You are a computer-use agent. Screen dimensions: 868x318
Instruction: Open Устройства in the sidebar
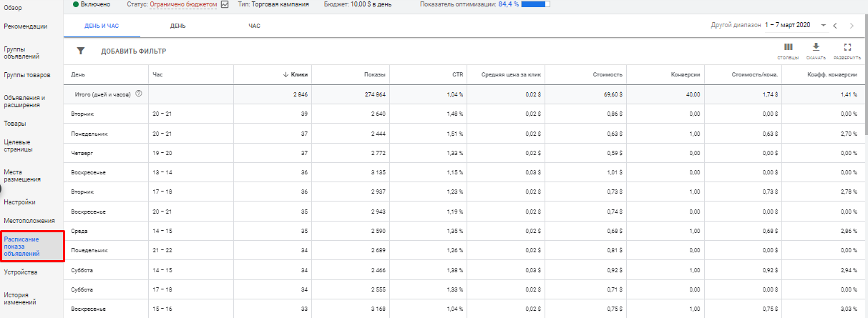click(20, 272)
